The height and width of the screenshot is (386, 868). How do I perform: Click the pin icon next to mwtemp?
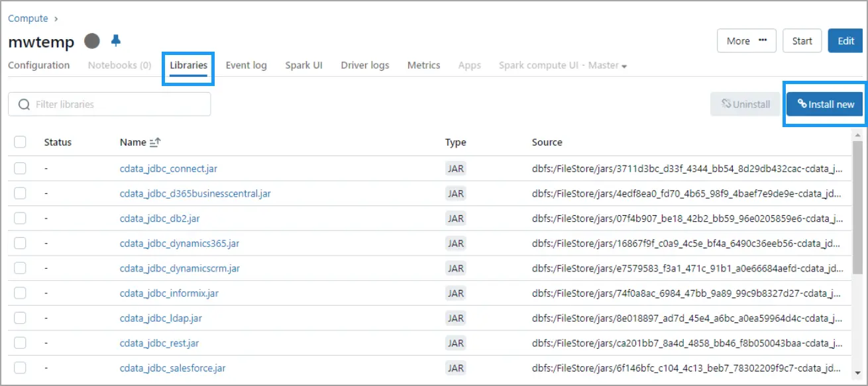(x=116, y=41)
